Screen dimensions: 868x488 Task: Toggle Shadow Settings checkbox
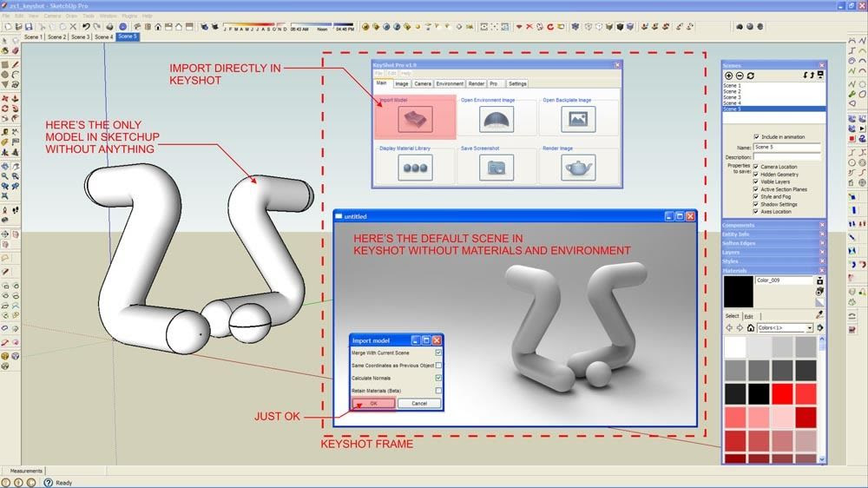click(756, 204)
